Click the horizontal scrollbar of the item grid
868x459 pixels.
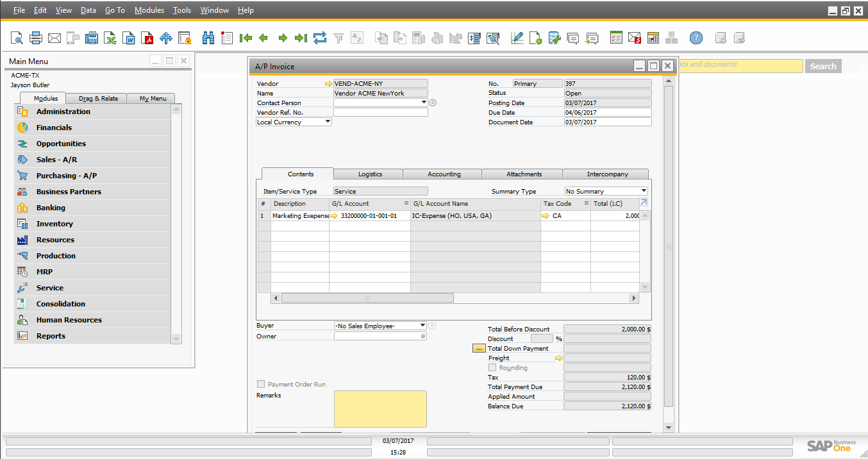point(367,298)
